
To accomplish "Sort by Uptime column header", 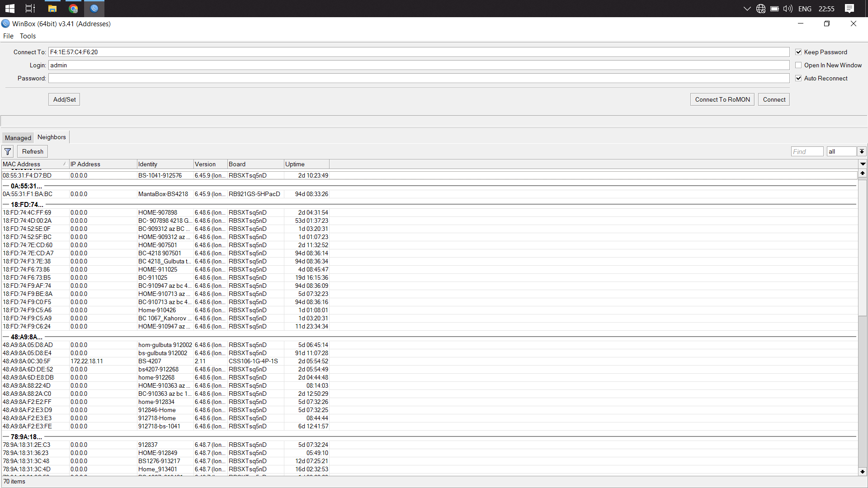I will click(x=307, y=164).
